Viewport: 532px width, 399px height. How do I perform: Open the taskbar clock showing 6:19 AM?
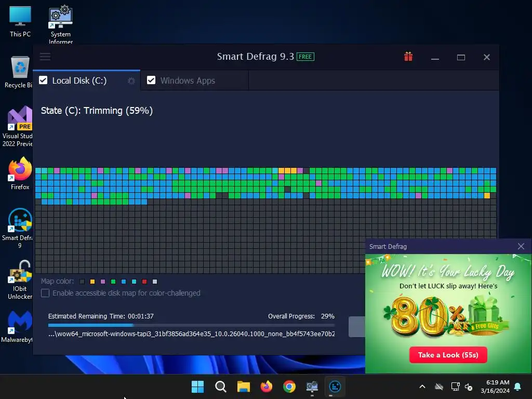(x=495, y=387)
